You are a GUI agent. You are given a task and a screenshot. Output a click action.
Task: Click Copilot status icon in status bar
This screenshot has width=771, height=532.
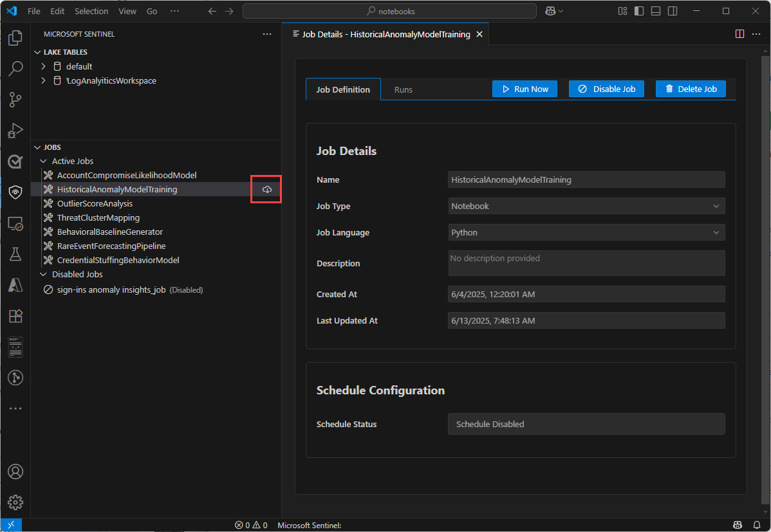737,525
